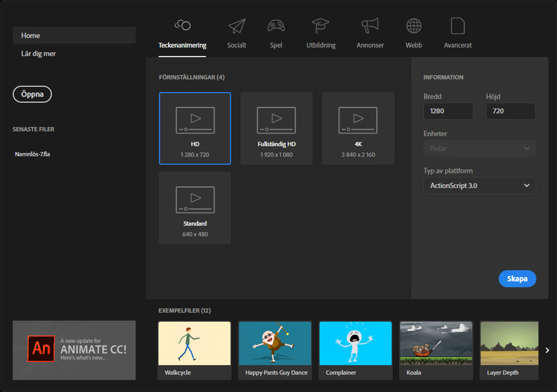Open the Enheter Pixlar dropdown
The width and height of the screenshot is (557, 392).
click(x=480, y=148)
